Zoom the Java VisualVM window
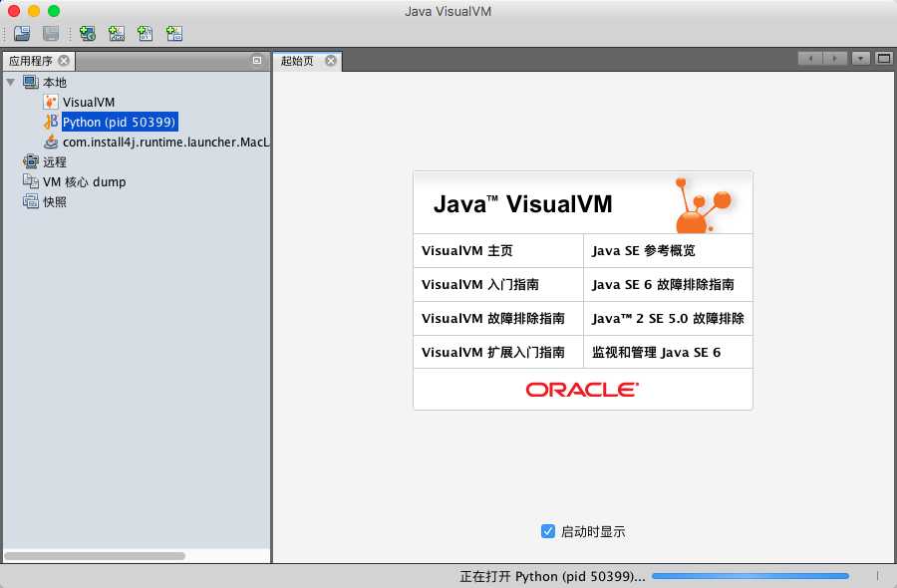The image size is (897, 588). point(54,11)
